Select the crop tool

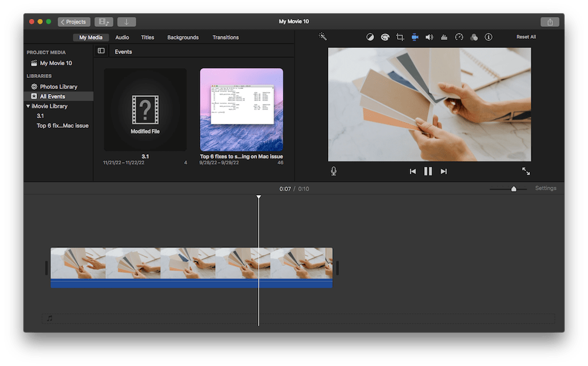pos(400,37)
